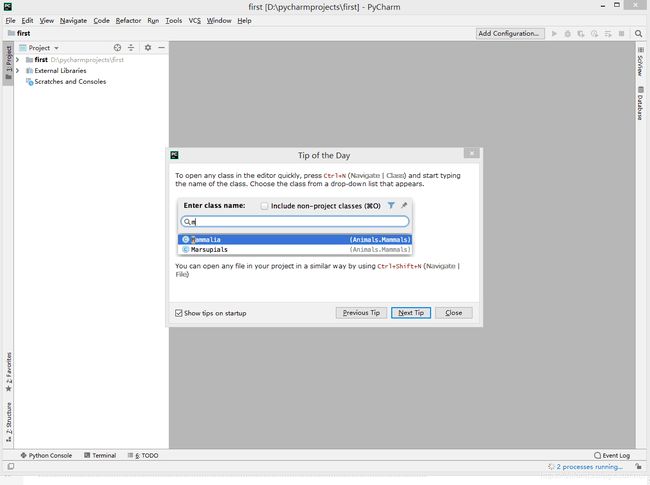The height and width of the screenshot is (485, 650).
Task: Open the 2: Favorites side tab
Action: coord(8,371)
